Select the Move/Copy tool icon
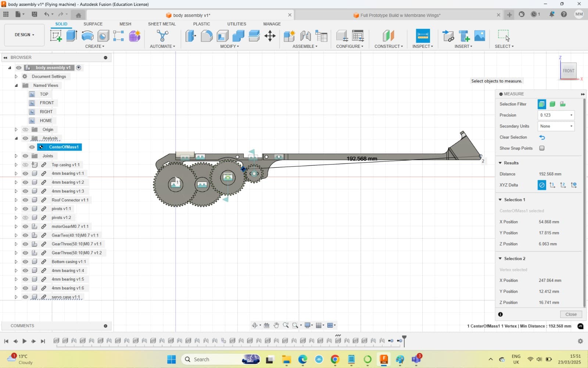This screenshot has height=368, width=588. [270, 36]
